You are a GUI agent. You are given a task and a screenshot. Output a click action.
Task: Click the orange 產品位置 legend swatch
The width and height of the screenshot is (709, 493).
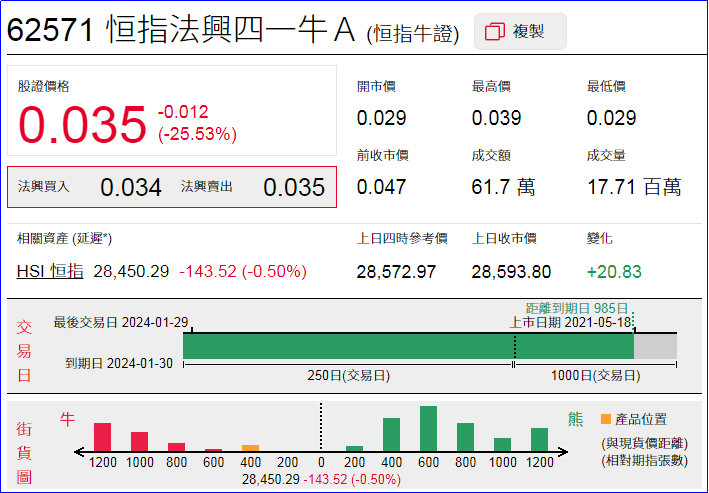click(605, 419)
